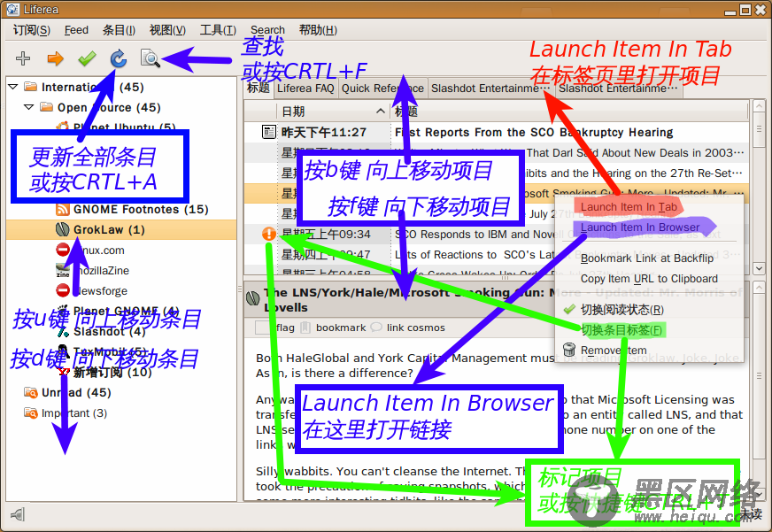
Task: Click the orange flagged item exclamation icon
Action: [269, 234]
